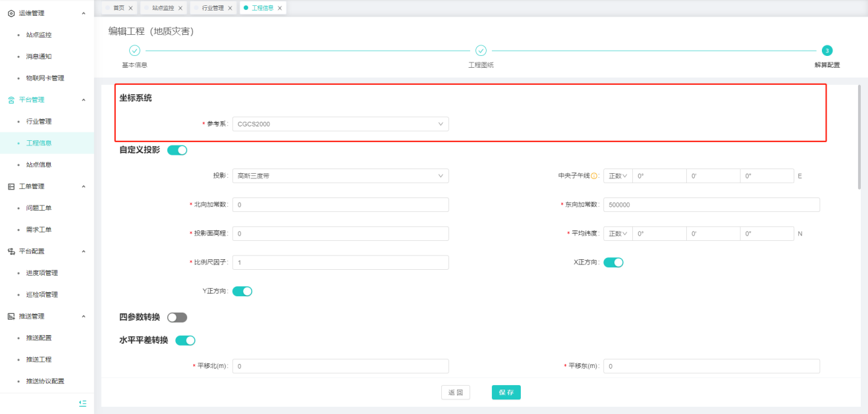Image resolution: width=868 pixels, height=414 pixels.
Task: Enable the 四参数转换 switch
Action: (177, 317)
